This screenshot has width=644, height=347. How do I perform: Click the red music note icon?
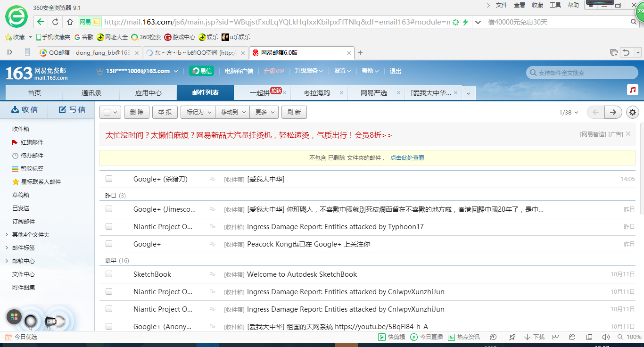coord(633,90)
